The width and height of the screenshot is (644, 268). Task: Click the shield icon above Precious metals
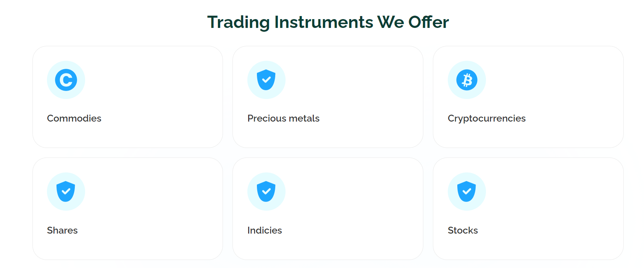(266, 80)
